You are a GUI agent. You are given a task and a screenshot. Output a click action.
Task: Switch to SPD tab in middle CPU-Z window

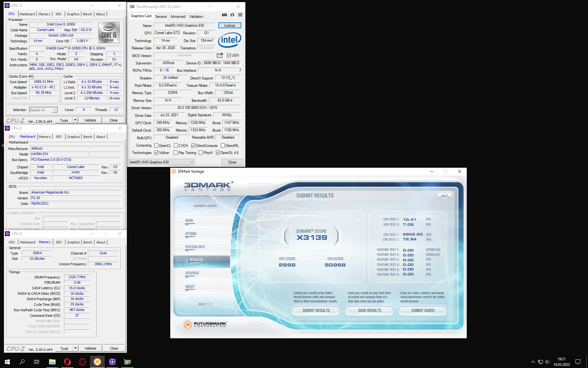coord(59,137)
